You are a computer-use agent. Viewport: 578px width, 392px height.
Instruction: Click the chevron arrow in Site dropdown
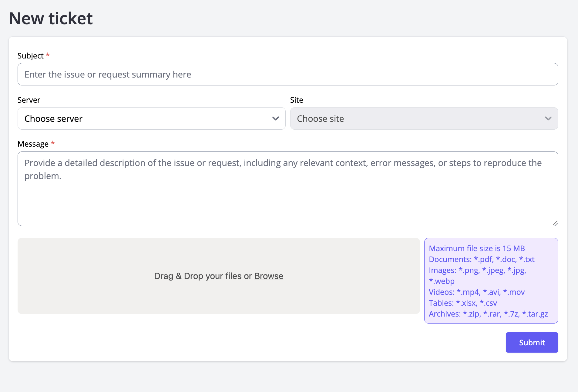coord(548,118)
